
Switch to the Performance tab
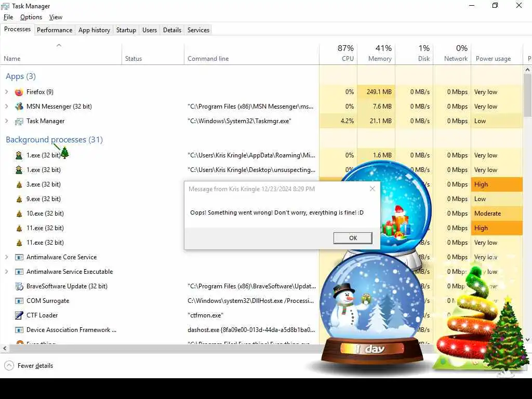tap(55, 30)
